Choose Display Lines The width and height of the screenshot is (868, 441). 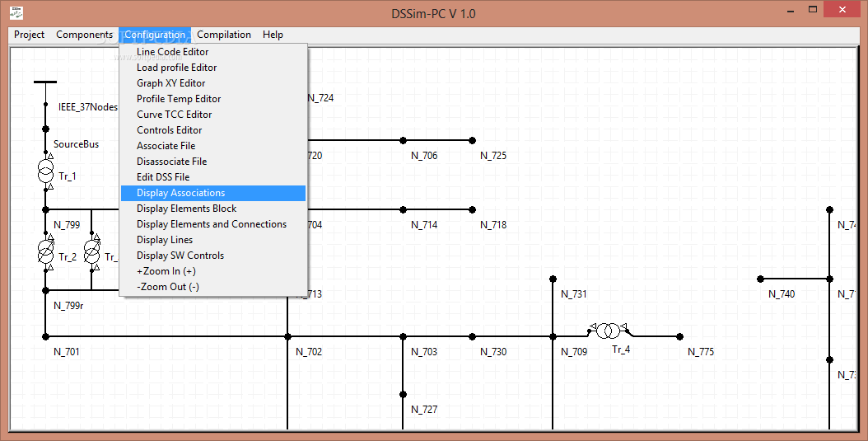click(x=213, y=240)
